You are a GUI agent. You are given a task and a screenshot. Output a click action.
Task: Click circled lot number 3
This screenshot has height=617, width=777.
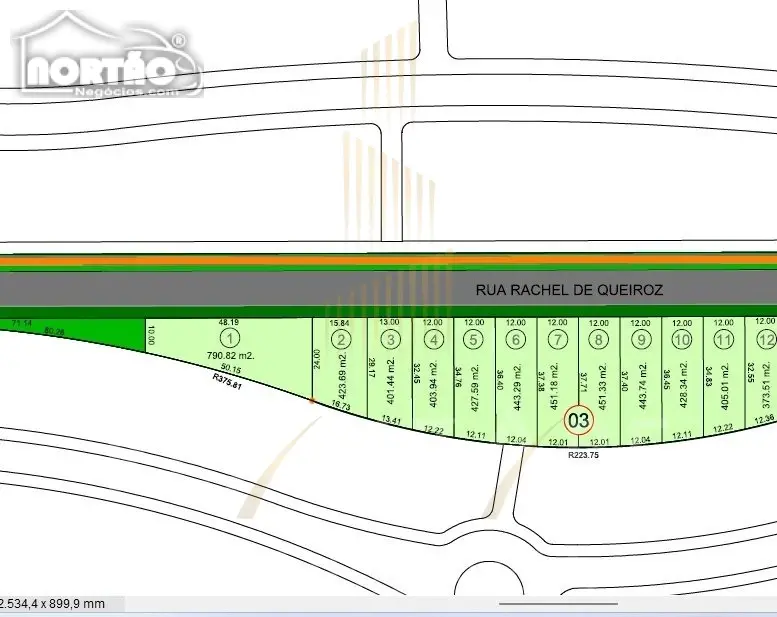[390, 340]
